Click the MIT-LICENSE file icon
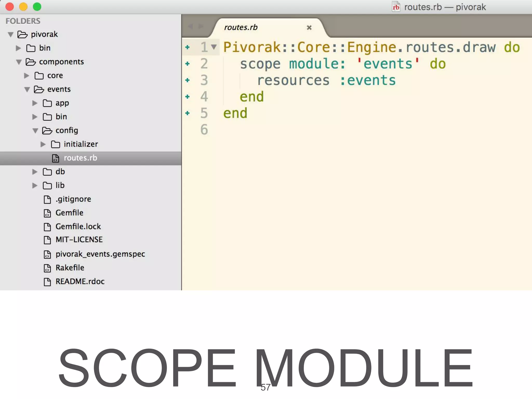 click(47, 240)
